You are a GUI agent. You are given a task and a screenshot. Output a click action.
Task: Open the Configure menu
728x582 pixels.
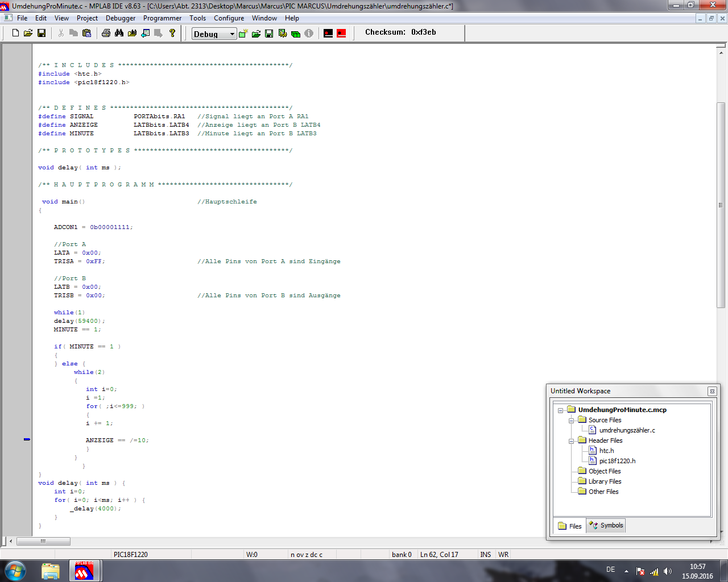point(229,18)
